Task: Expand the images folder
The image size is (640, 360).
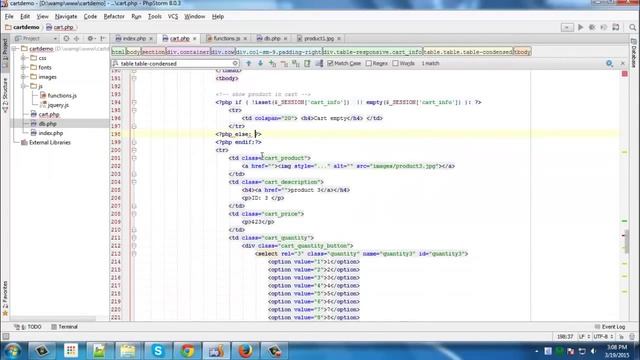Action: point(24,77)
